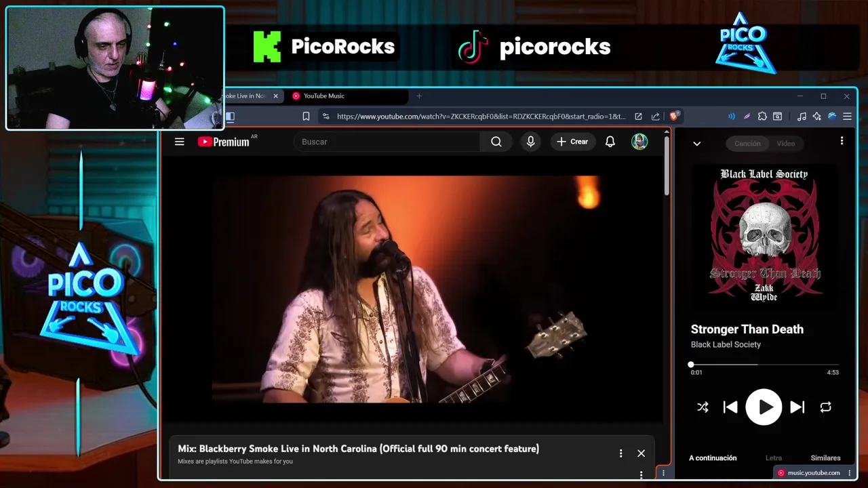This screenshot has height=488, width=868.
Task: Open site settings icon in address bar
Action: point(326,117)
